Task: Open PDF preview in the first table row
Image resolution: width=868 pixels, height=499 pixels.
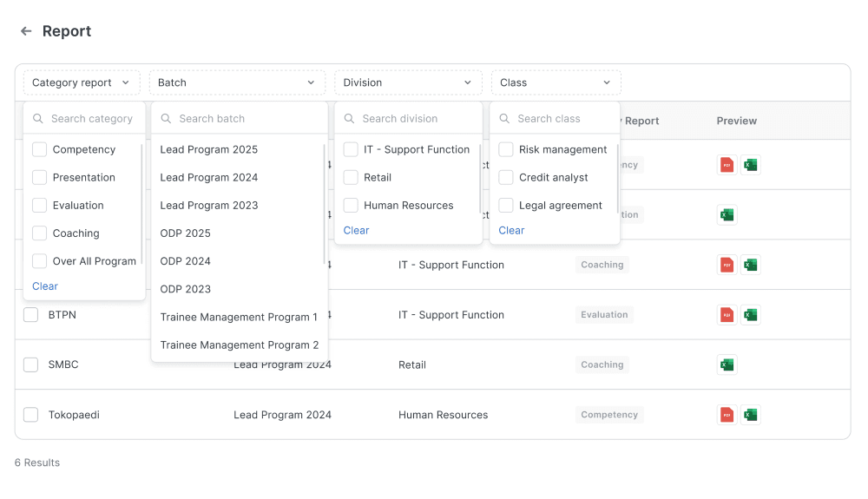Action: click(727, 165)
